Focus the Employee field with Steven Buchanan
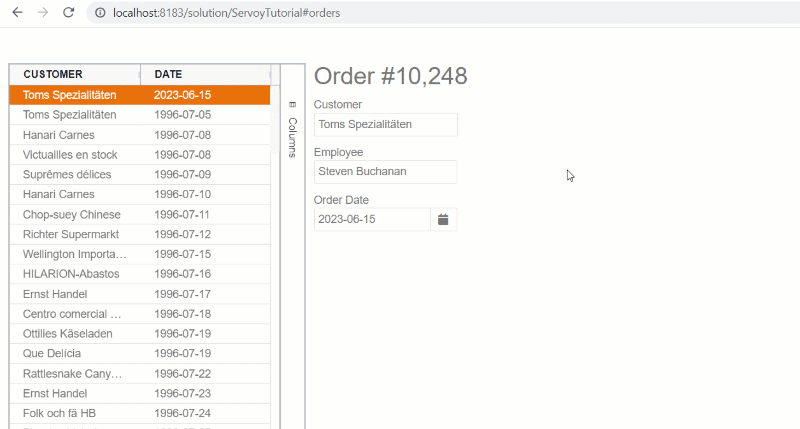Image resolution: width=800 pixels, height=429 pixels. [385, 172]
